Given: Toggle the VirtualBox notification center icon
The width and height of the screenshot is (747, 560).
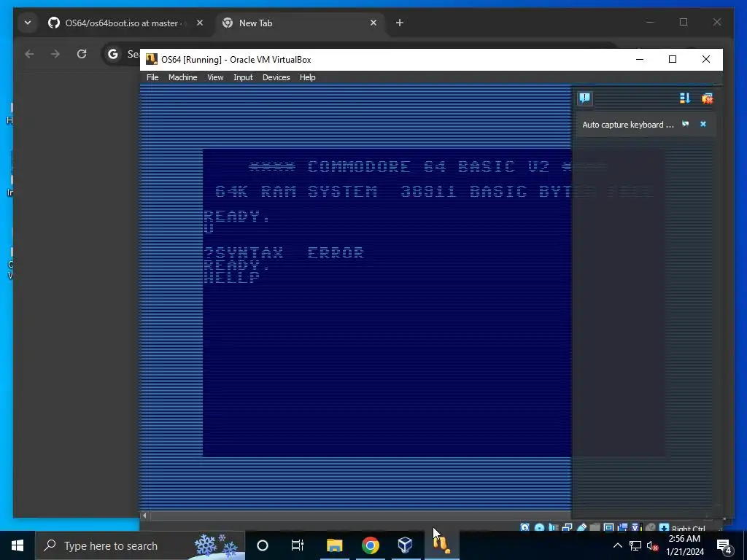Looking at the screenshot, I should pyautogui.click(x=584, y=98).
